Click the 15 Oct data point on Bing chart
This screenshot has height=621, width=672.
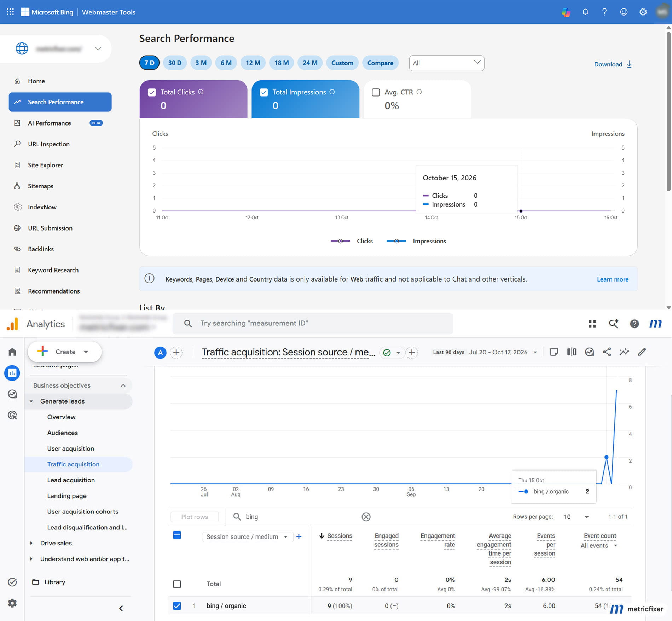(521, 211)
